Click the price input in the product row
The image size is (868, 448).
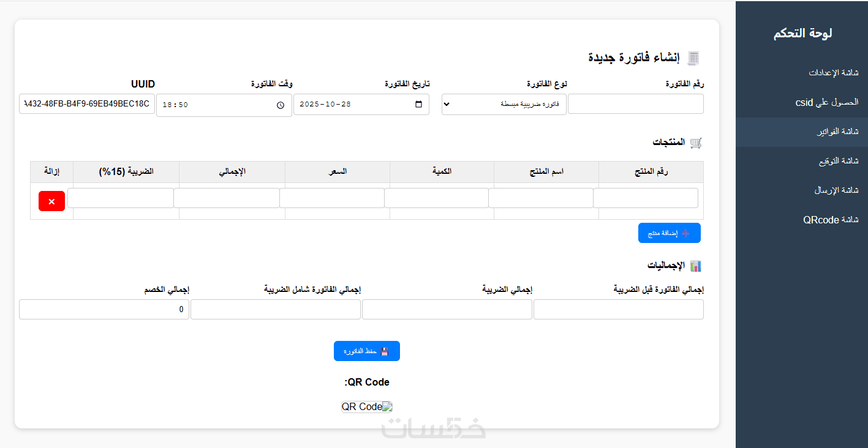(332, 198)
